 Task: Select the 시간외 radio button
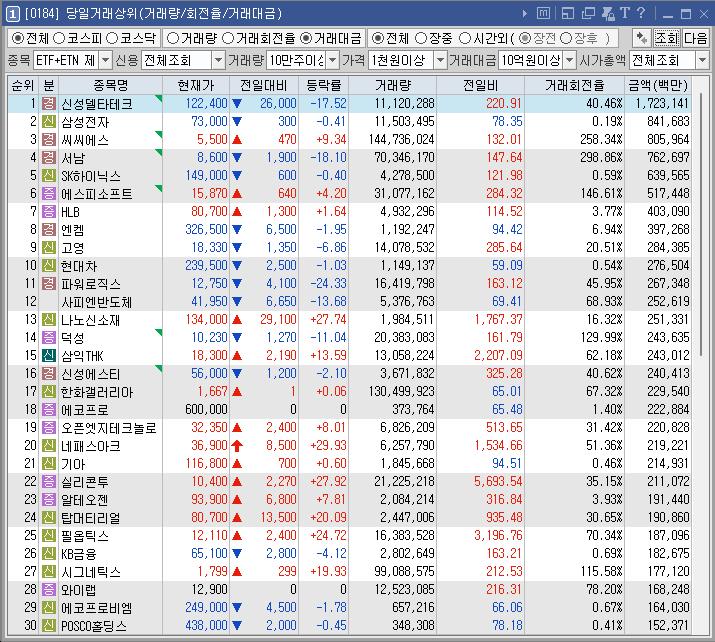tap(465, 38)
